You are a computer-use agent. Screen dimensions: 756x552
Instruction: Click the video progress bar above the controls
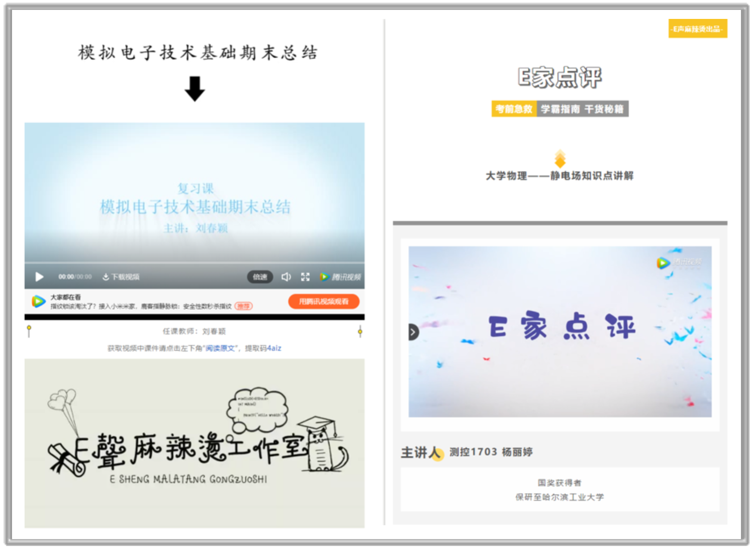point(194,263)
